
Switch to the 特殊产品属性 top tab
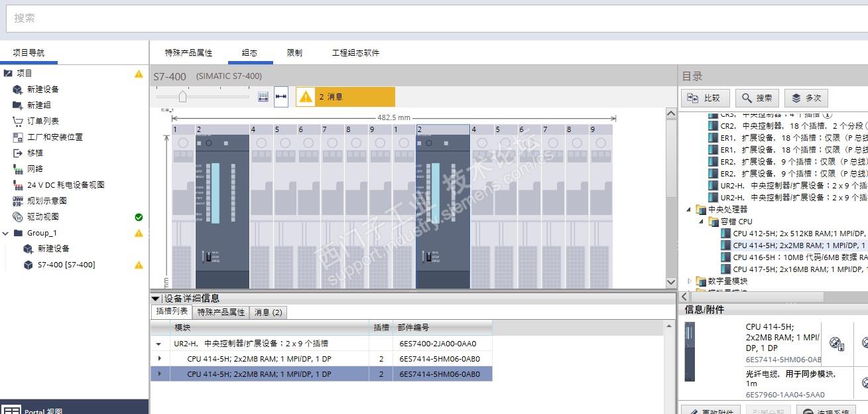188,53
